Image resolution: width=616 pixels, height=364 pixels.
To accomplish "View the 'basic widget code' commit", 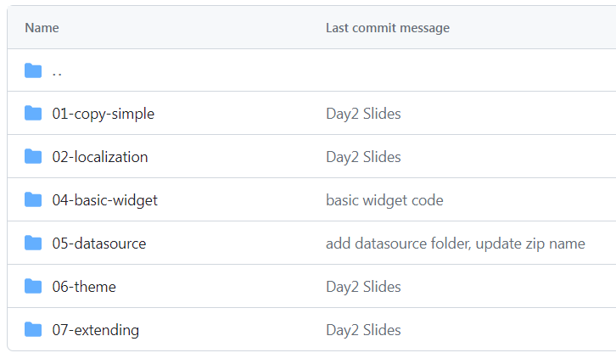I will pyautogui.click(x=384, y=200).
